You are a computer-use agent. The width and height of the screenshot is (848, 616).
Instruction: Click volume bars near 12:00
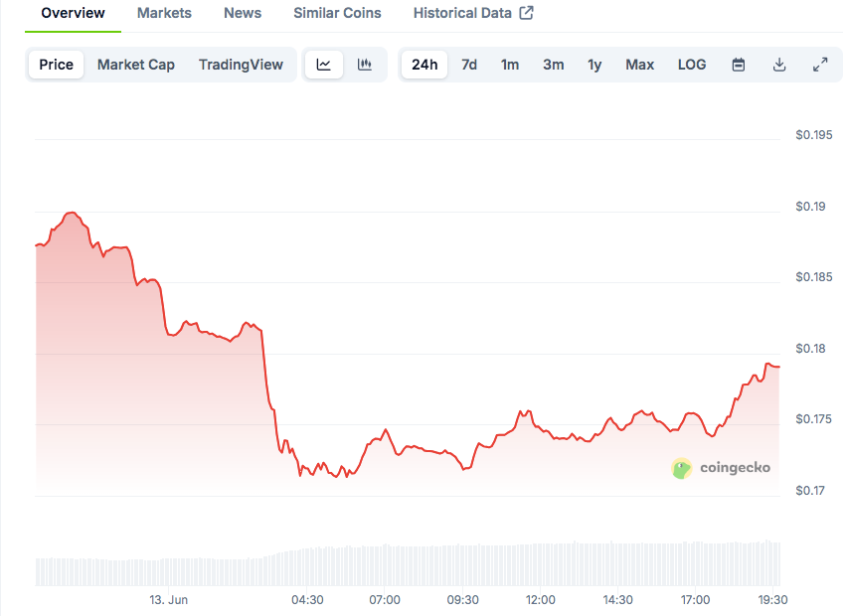click(541, 564)
